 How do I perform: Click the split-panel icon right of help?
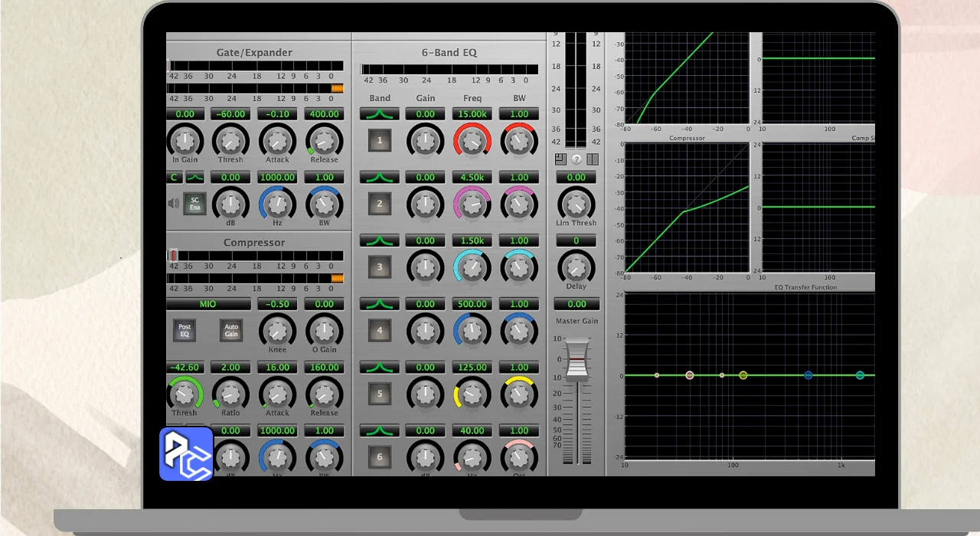592,159
